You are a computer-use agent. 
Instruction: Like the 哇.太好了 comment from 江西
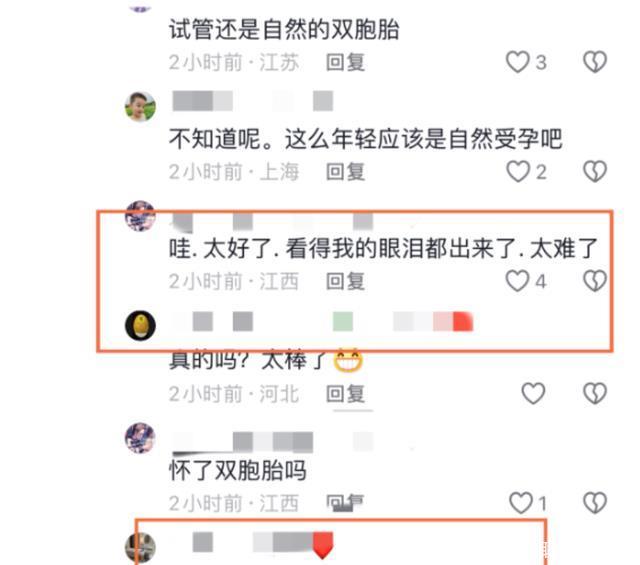coord(517,281)
